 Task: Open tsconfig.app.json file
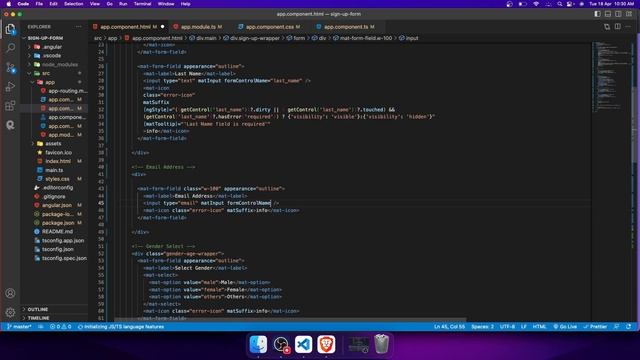[x=63, y=240]
